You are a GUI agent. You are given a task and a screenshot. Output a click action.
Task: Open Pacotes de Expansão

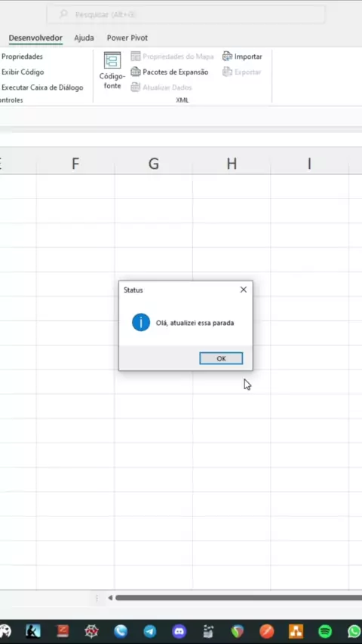(170, 72)
